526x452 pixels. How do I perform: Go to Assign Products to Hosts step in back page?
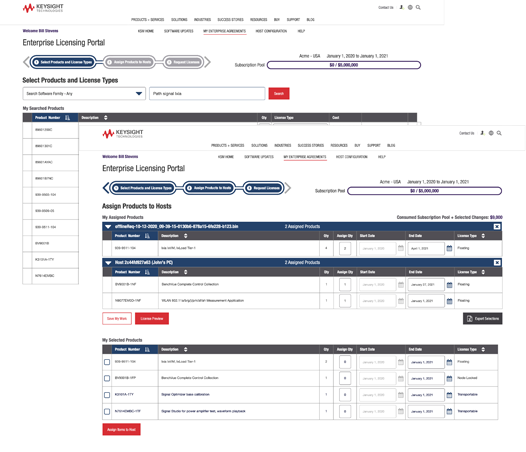[x=129, y=62]
